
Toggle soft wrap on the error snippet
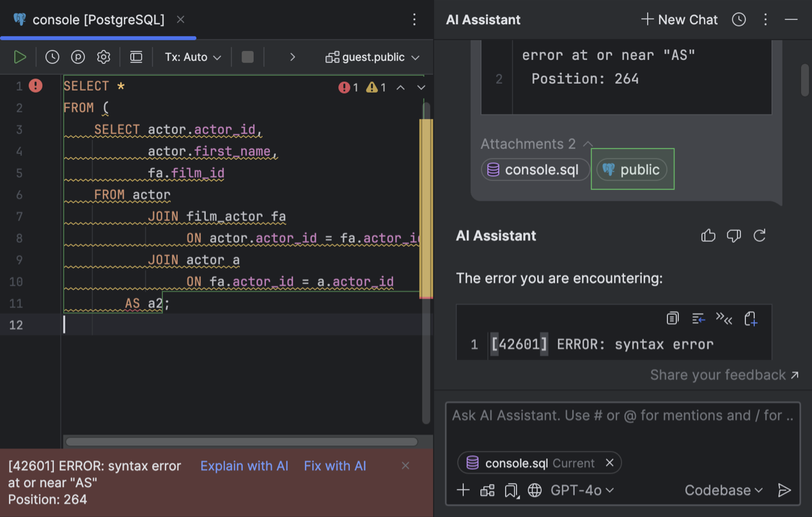tap(698, 319)
